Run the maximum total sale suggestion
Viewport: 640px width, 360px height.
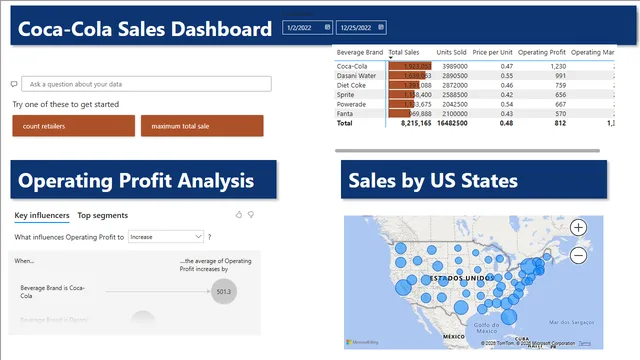point(202,126)
